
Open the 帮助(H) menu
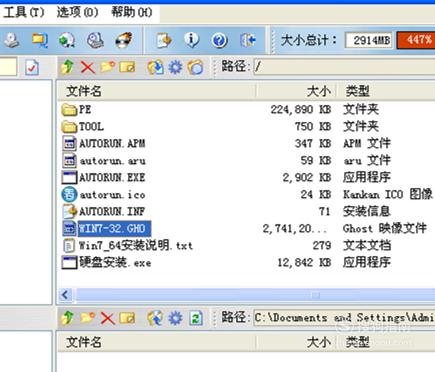tap(131, 12)
